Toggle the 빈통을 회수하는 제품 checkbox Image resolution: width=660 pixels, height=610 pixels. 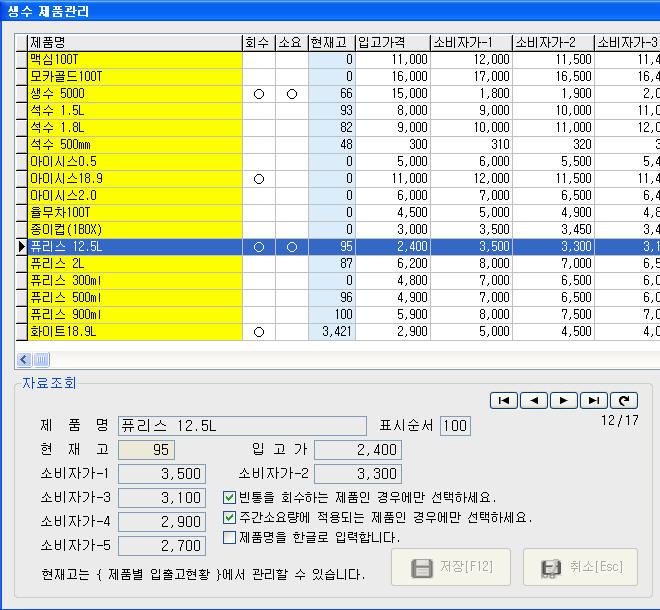(229, 498)
